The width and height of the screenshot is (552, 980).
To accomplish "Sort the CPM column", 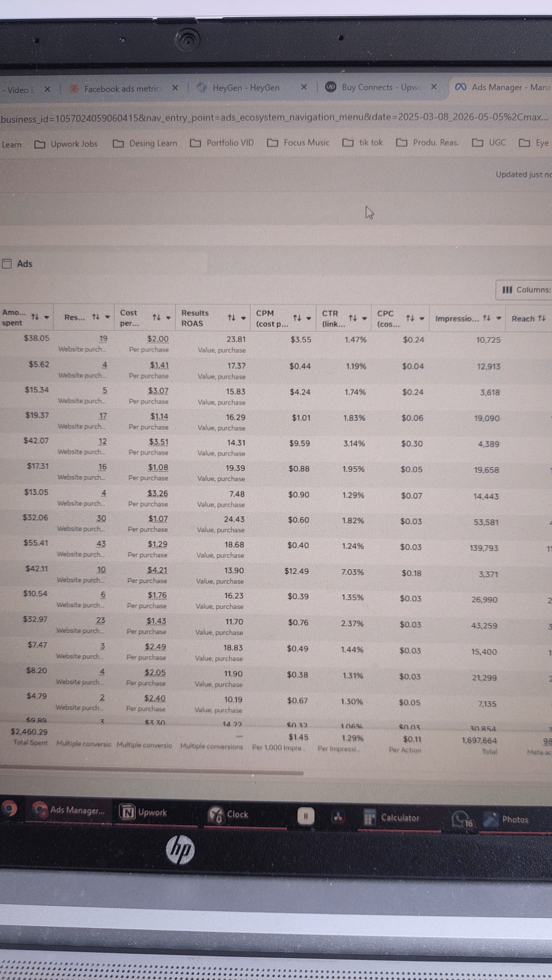I will pyautogui.click(x=297, y=318).
